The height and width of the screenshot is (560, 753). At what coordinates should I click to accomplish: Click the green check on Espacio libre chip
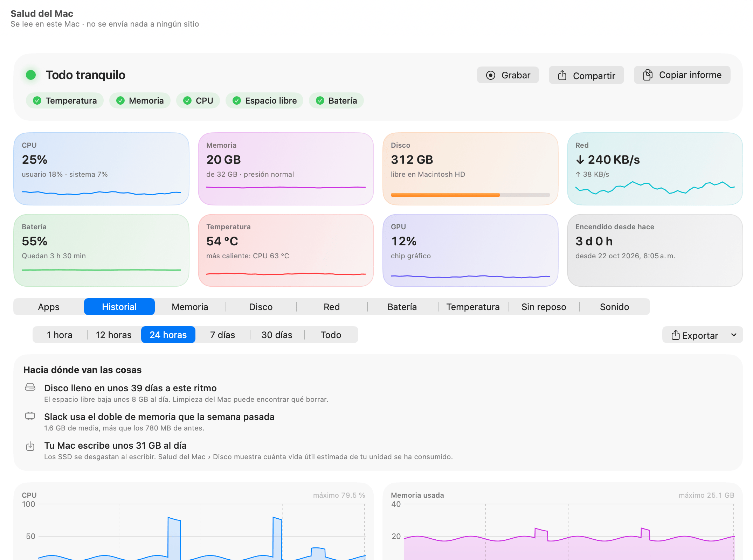pyautogui.click(x=237, y=101)
